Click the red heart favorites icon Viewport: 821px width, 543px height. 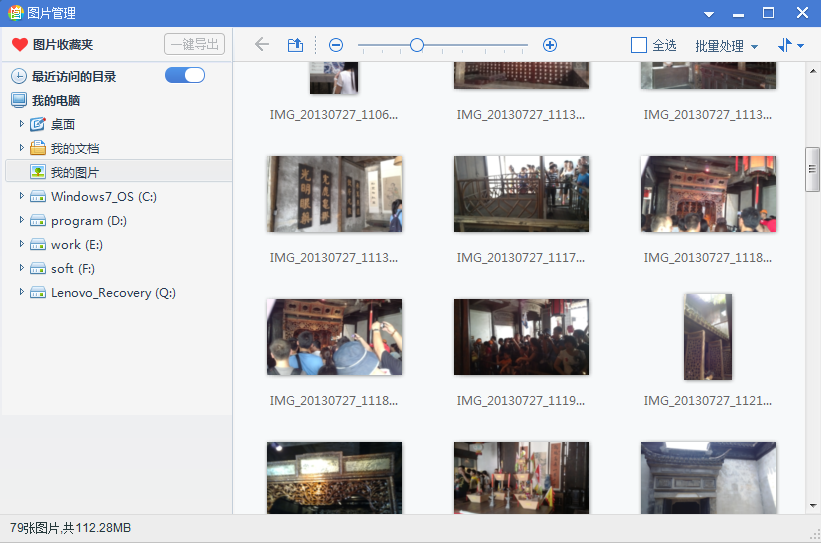tap(19, 45)
